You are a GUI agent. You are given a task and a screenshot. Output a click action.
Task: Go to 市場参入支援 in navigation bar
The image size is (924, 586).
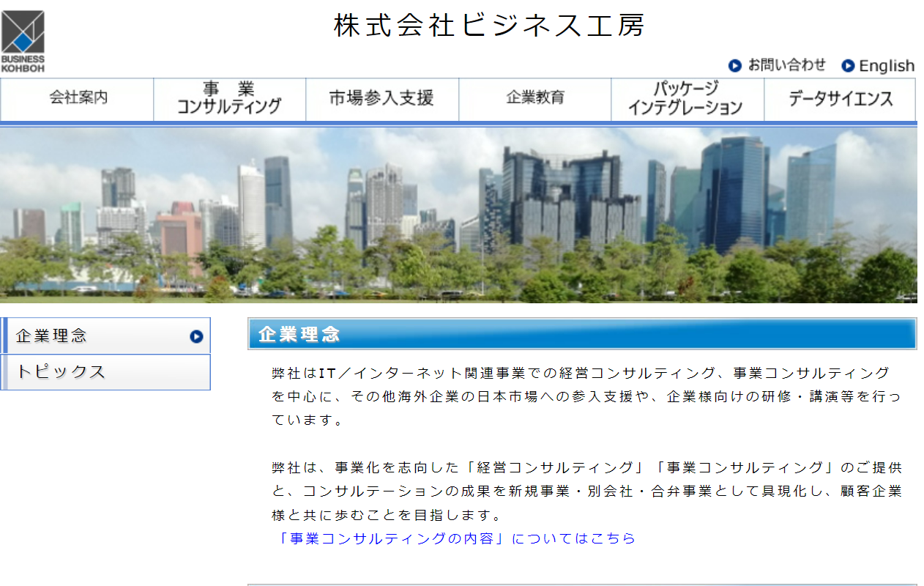click(381, 98)
